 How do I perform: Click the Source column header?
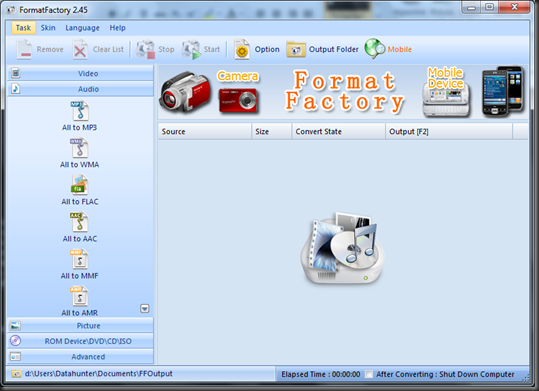point(205,131)
